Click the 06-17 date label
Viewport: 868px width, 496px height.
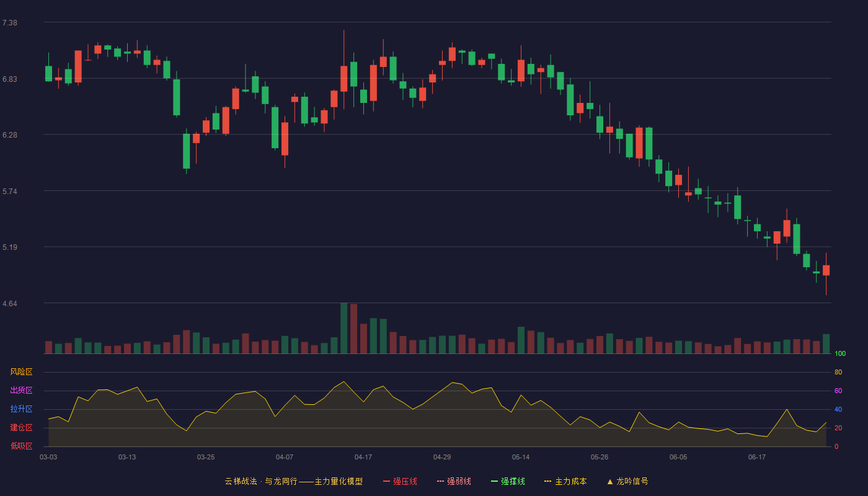click(x=757, y=457)
